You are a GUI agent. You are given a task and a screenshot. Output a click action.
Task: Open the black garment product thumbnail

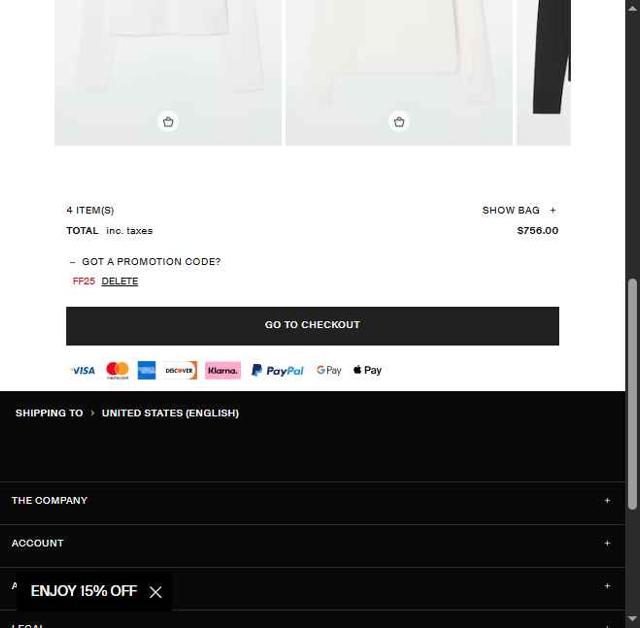coord(544,73)
